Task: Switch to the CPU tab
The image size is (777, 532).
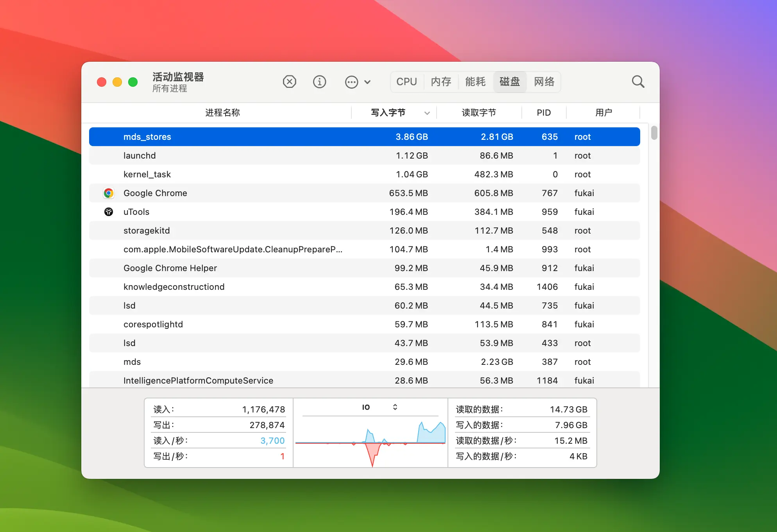Action: [x=406, y=82]
